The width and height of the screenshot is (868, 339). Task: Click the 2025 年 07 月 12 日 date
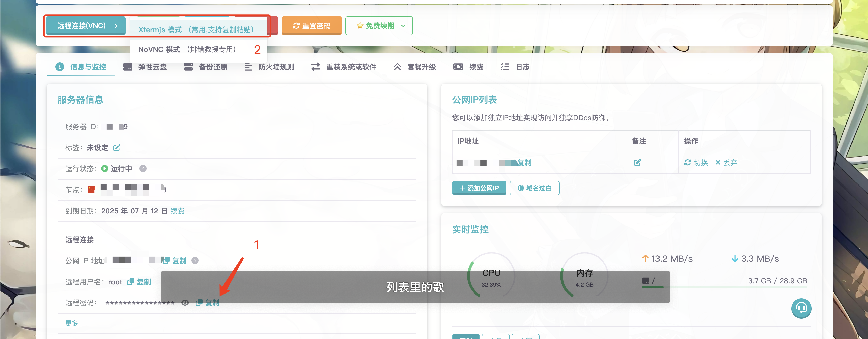(134, 211)
